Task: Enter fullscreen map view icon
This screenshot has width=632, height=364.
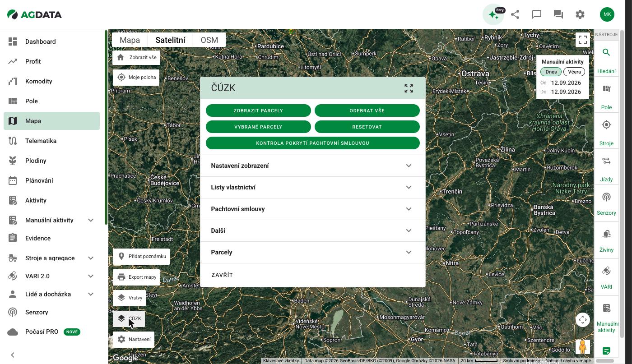Action: 583,40
